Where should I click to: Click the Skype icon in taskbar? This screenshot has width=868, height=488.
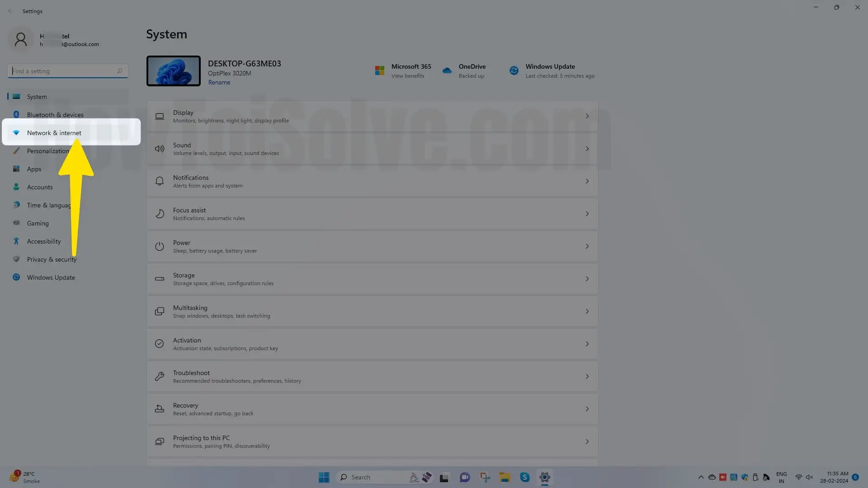(524, 477)
